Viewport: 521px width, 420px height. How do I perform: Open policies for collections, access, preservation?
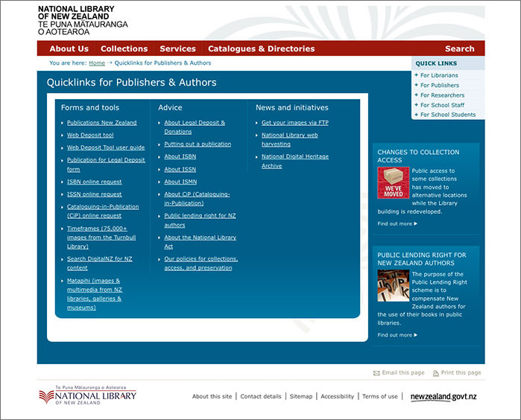pos(201,264)
